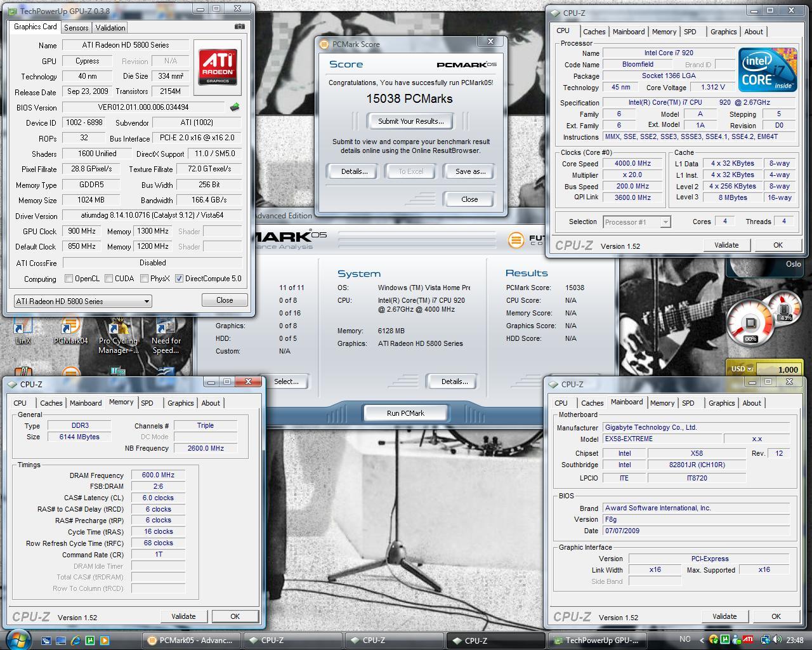The width and height of the screenshot is (812, 650).
Task: Click the ATI tray icon in system tray
Action: [x=749, y=640]
